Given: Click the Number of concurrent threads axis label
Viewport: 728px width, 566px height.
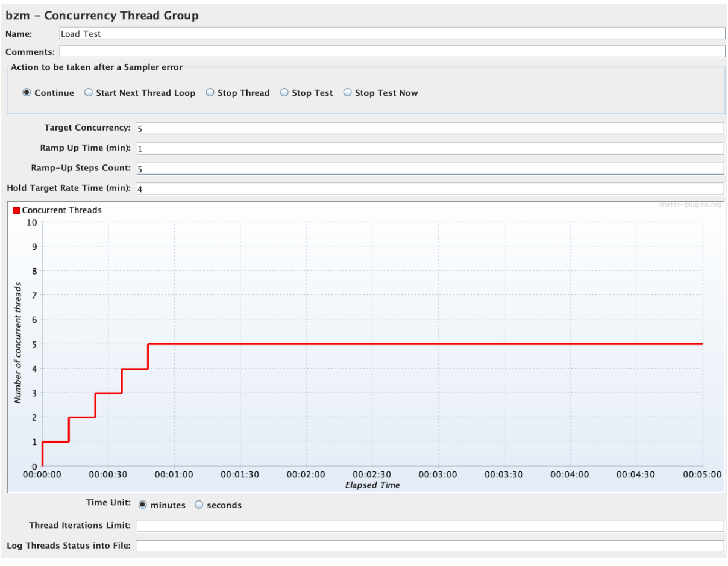Looking at the screenshot, I should [18, 343].
